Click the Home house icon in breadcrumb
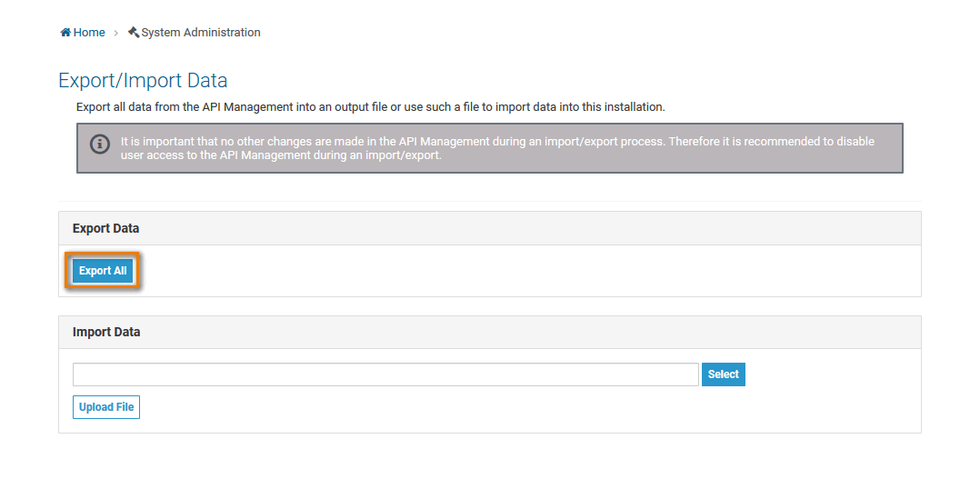This screenshot has width=980, height=489. [65, 33]
